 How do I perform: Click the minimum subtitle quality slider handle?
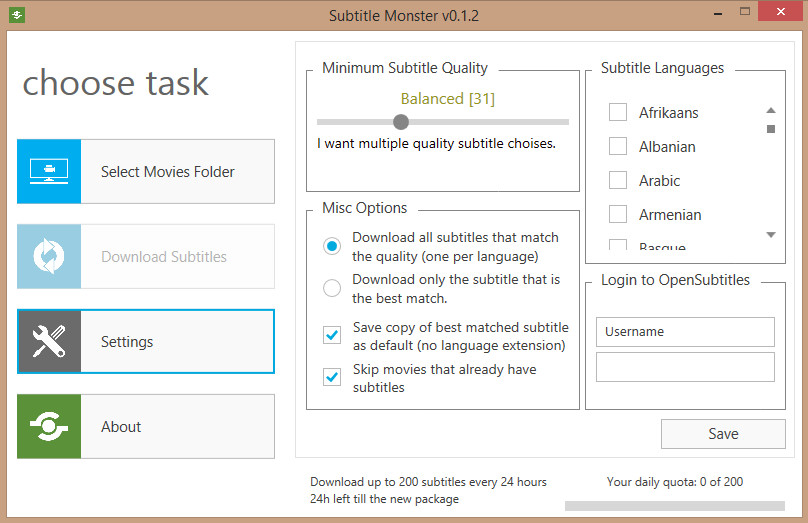click(x=401, y=122)
